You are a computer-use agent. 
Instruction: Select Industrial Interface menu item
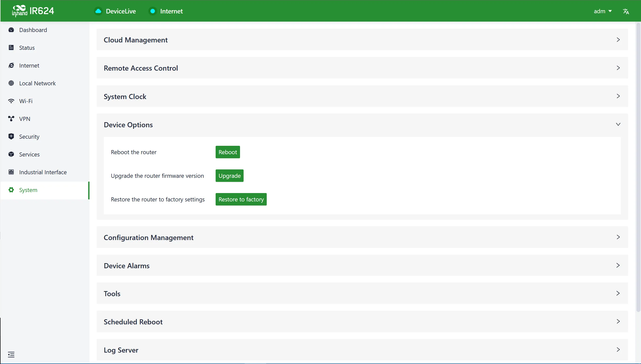[x=45, y=172]
